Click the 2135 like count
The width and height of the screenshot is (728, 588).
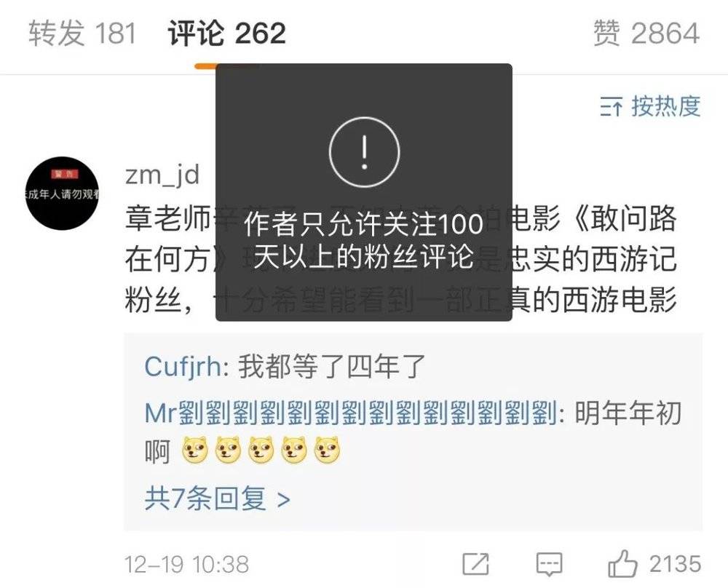[675, 564]
